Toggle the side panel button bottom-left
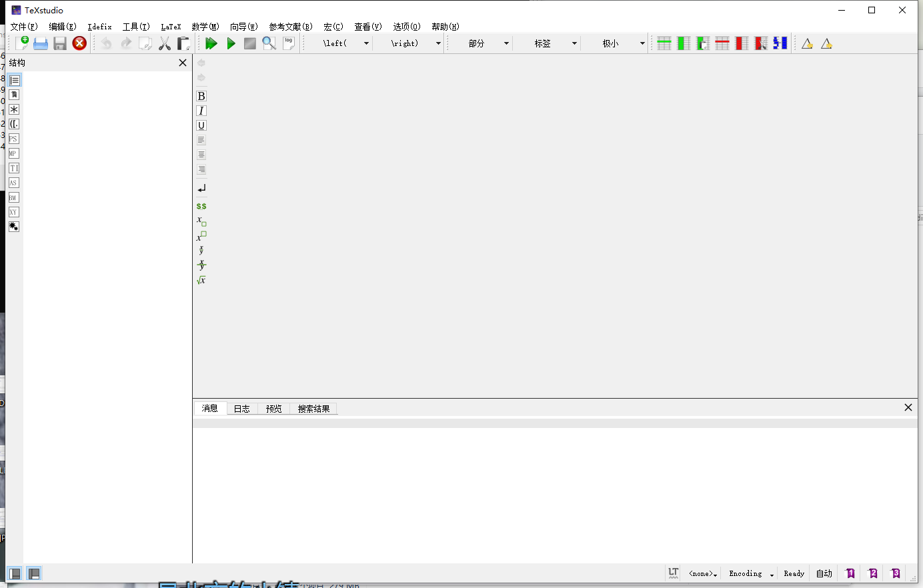Image resolution: width=923 pixels, height=588 pixels. (x=14, y=573)
